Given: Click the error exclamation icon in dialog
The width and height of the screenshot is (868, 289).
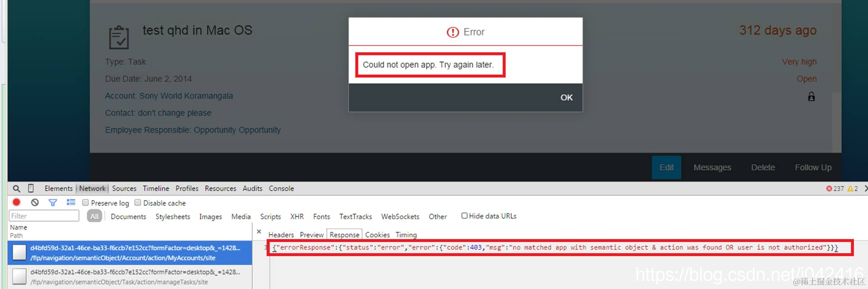Looking at the screenshot, I should pyautogui.click(x=453, y=32).
